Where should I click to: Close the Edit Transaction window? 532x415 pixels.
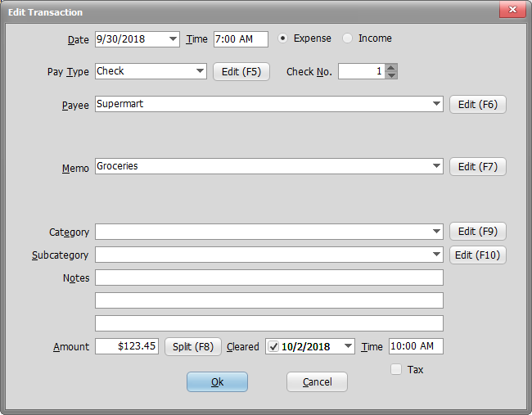coord(512,11)
